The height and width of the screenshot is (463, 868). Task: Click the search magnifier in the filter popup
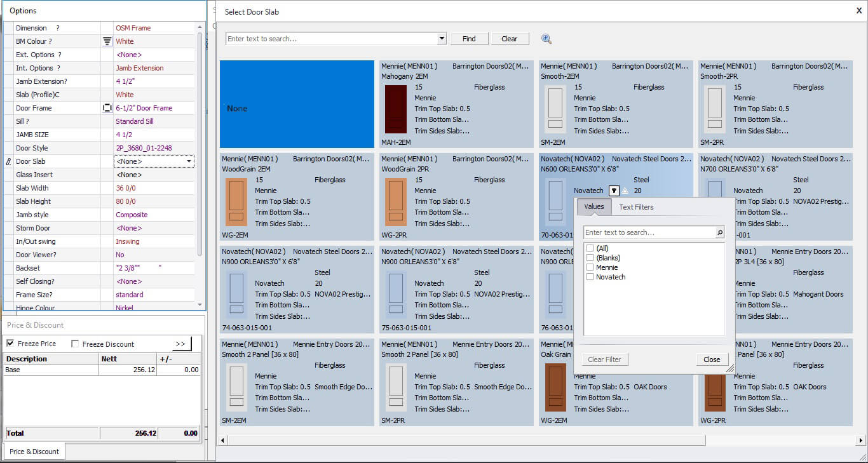point(719,233)
